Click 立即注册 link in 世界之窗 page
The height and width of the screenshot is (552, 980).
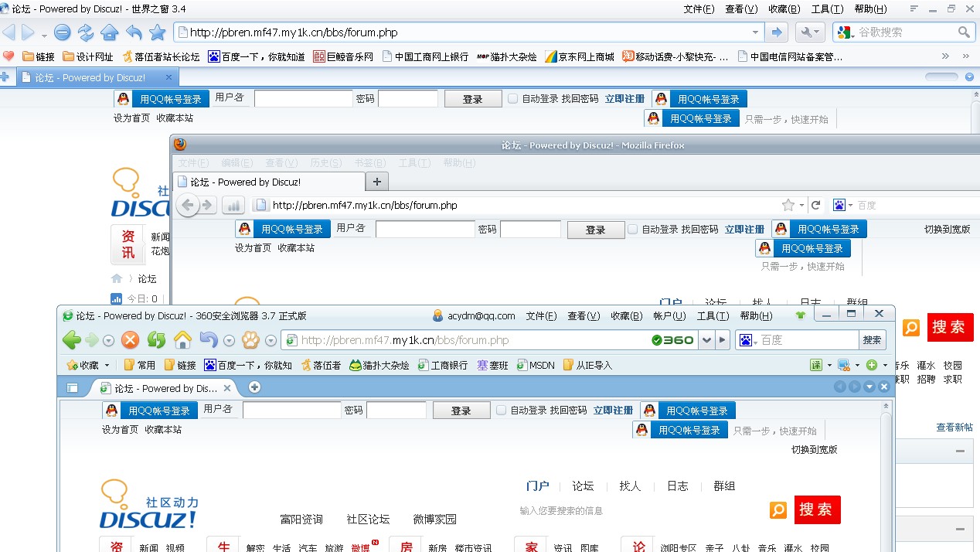pos(624,99)
